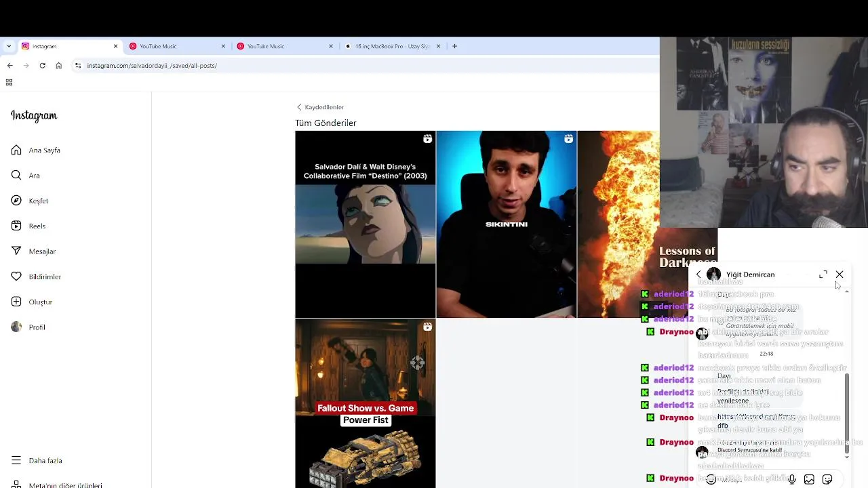
Task: Close the first YouTube Music tab
Action: pyautogui.click(x=223, y=46)
